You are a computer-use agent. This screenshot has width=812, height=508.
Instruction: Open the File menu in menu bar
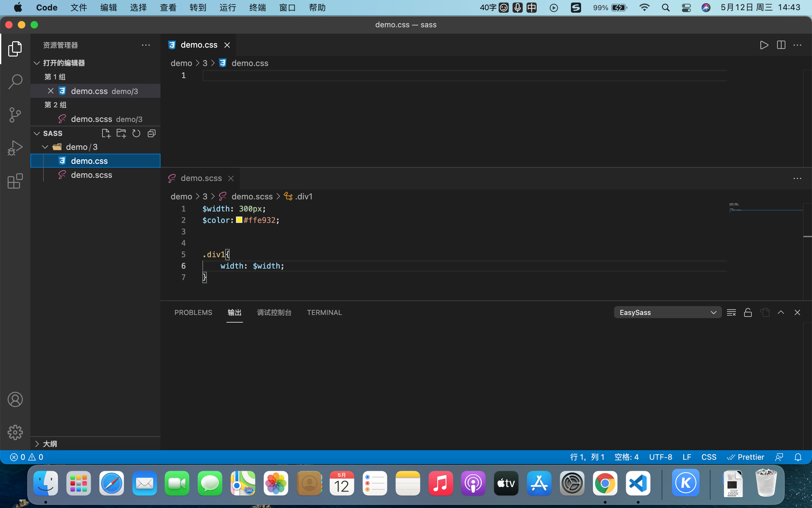pos(79,7)
